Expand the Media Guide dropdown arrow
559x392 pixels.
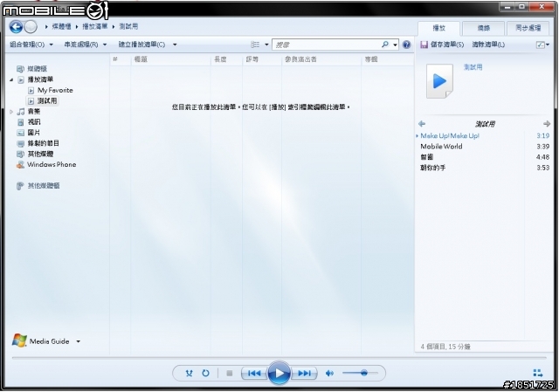click(x=78, y=341)
